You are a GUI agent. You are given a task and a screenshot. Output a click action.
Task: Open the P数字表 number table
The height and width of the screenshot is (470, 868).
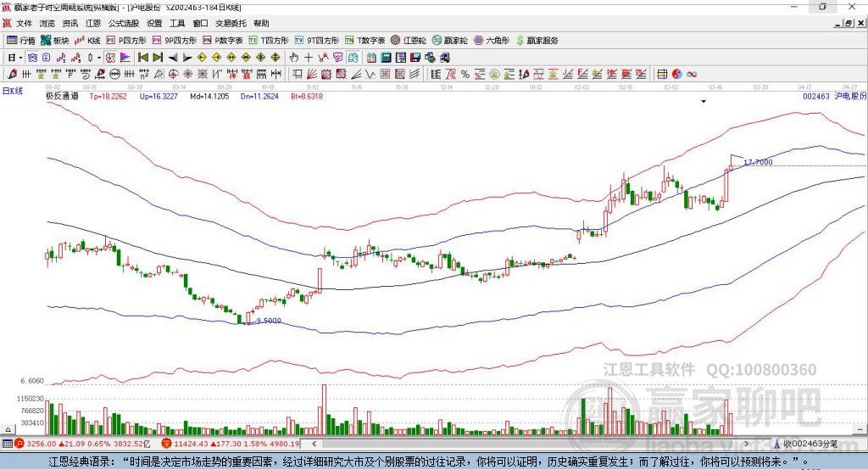(223, 41)
